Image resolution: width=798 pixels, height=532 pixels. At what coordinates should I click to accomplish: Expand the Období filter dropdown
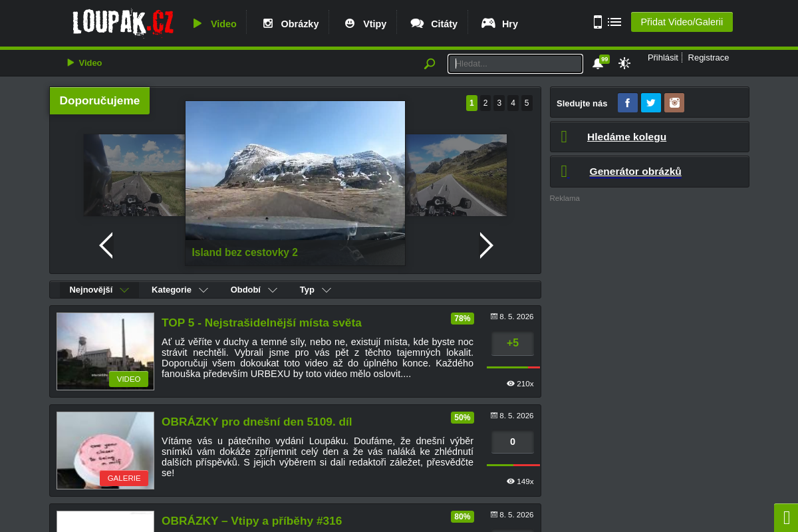(253, 290)
